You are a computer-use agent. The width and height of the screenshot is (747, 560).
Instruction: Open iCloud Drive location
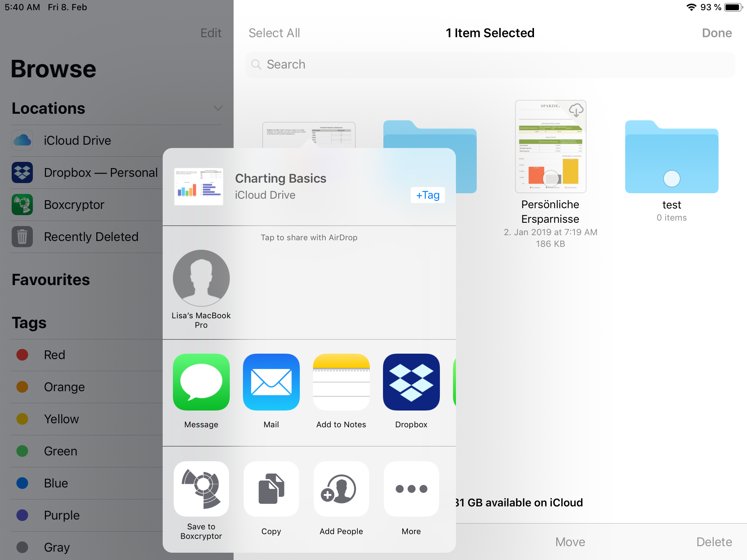click(77, 140)
